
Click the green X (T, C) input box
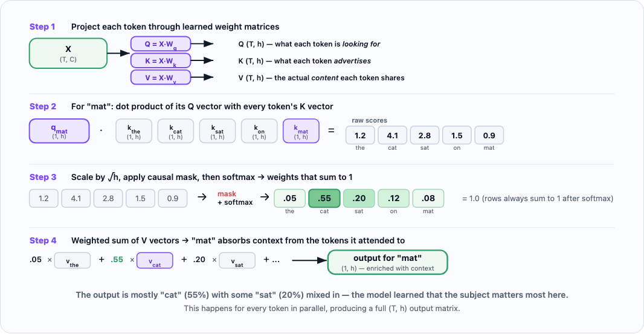[x=68, y=53]
